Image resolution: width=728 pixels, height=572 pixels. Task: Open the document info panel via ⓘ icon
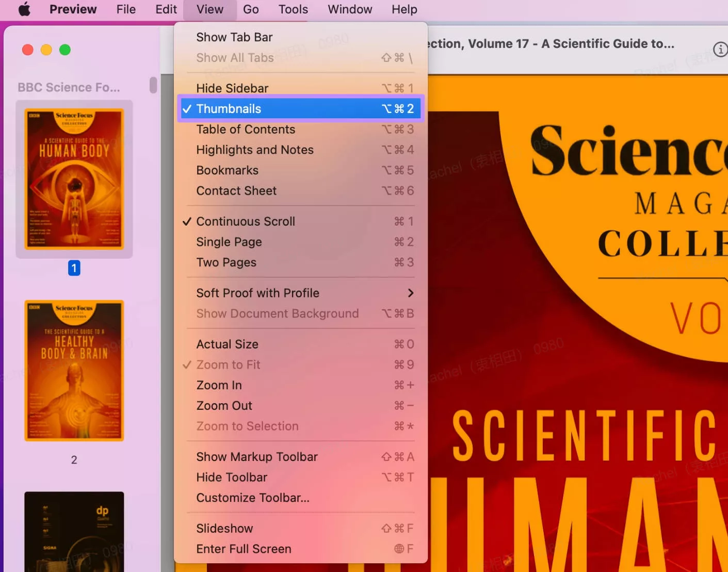720,49
